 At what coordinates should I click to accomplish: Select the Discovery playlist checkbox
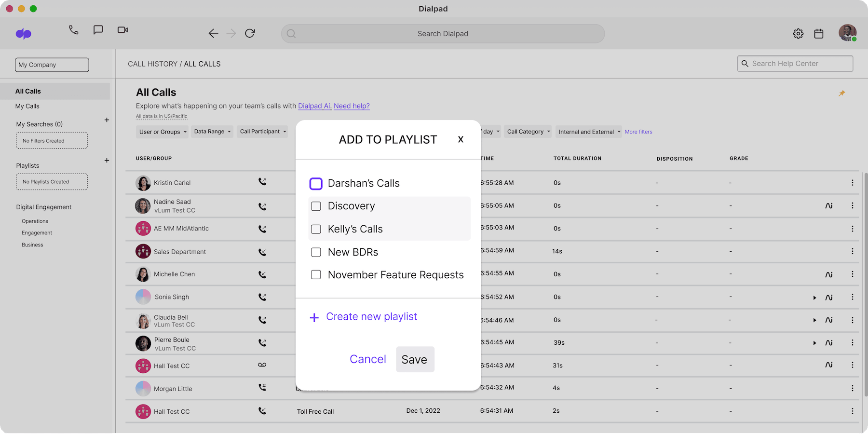316,206
